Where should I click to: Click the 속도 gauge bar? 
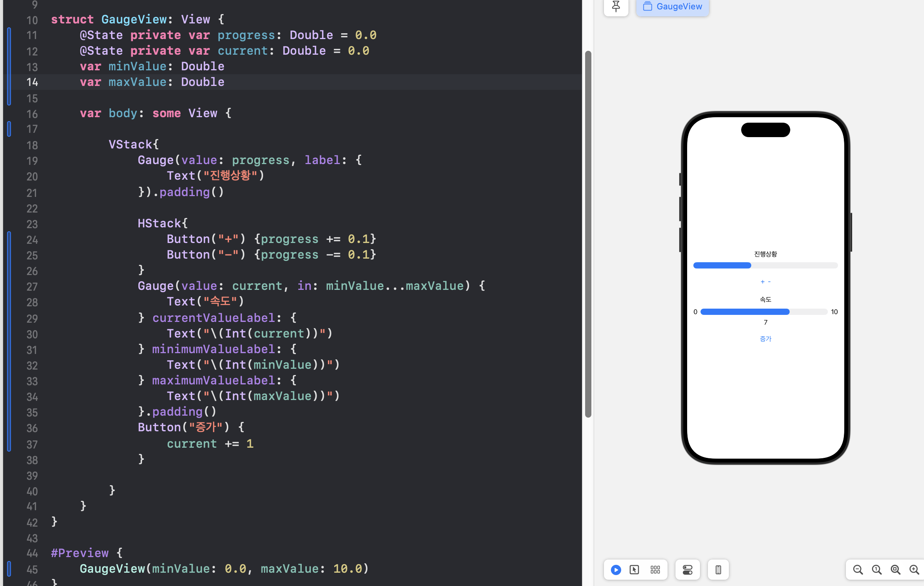764,312
